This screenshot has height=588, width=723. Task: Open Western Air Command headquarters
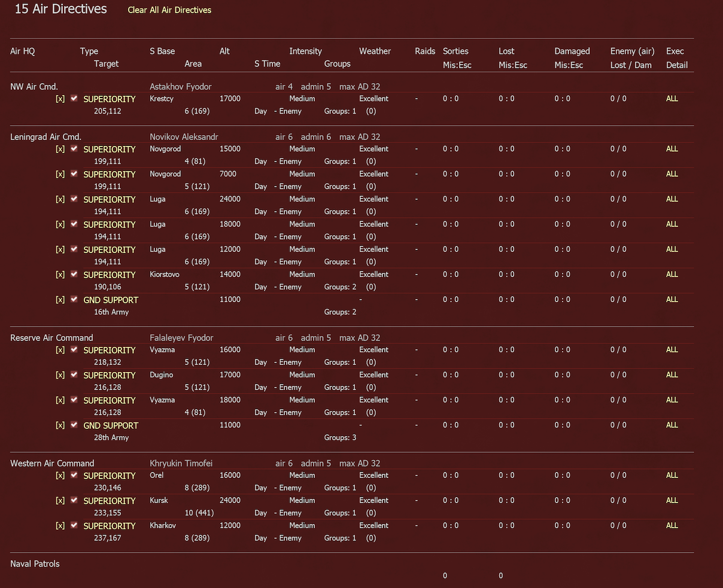click(x=52, y=464)
